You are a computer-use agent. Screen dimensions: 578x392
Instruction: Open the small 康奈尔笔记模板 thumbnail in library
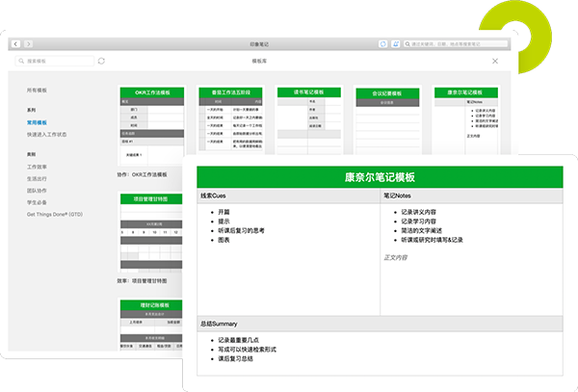pyautogui.click(x=466, y=119)
